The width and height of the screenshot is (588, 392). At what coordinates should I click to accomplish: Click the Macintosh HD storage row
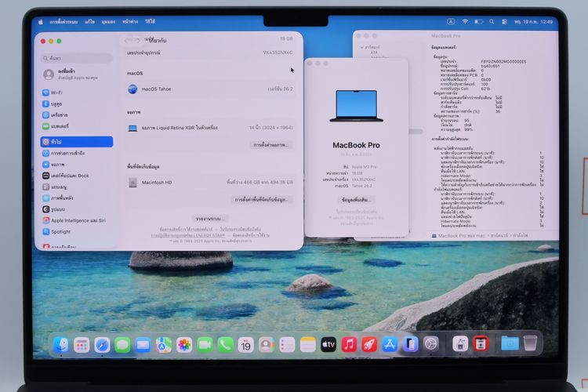[210, 183]
